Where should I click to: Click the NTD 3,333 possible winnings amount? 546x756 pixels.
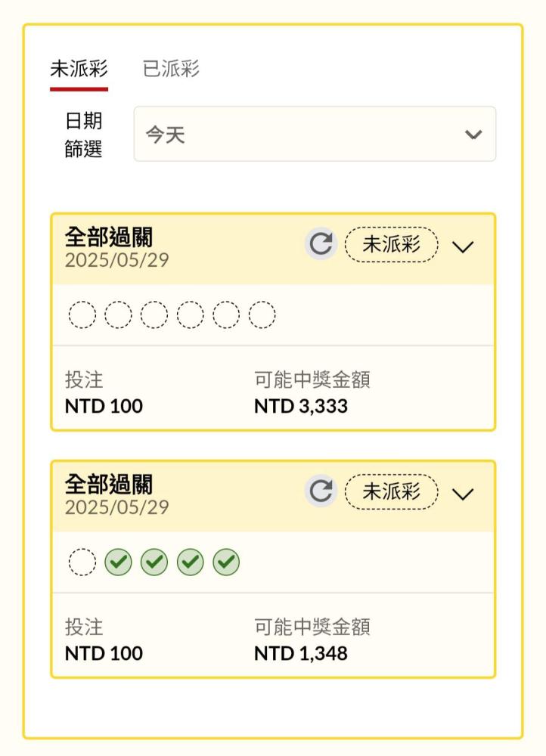pos(301,406)
